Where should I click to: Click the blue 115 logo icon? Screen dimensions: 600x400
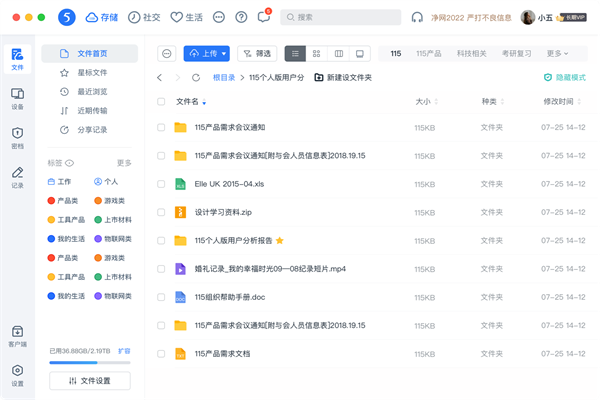(67, 17)
